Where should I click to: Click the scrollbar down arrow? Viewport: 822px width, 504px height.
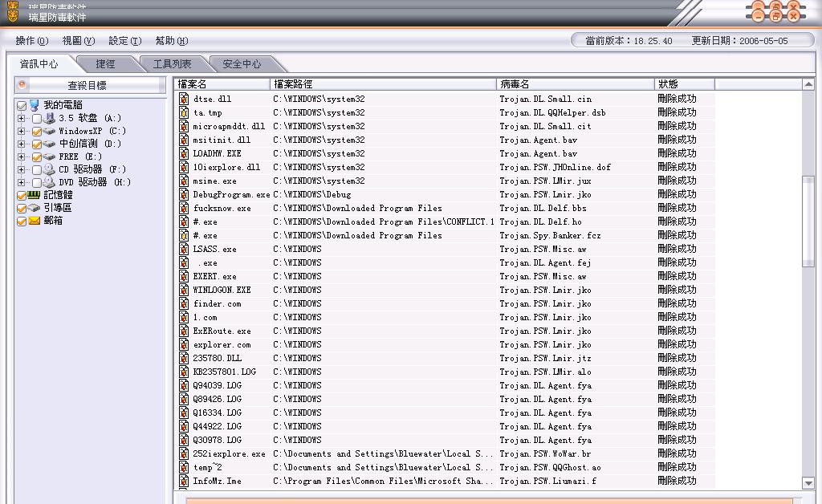(x=808, y=483)
